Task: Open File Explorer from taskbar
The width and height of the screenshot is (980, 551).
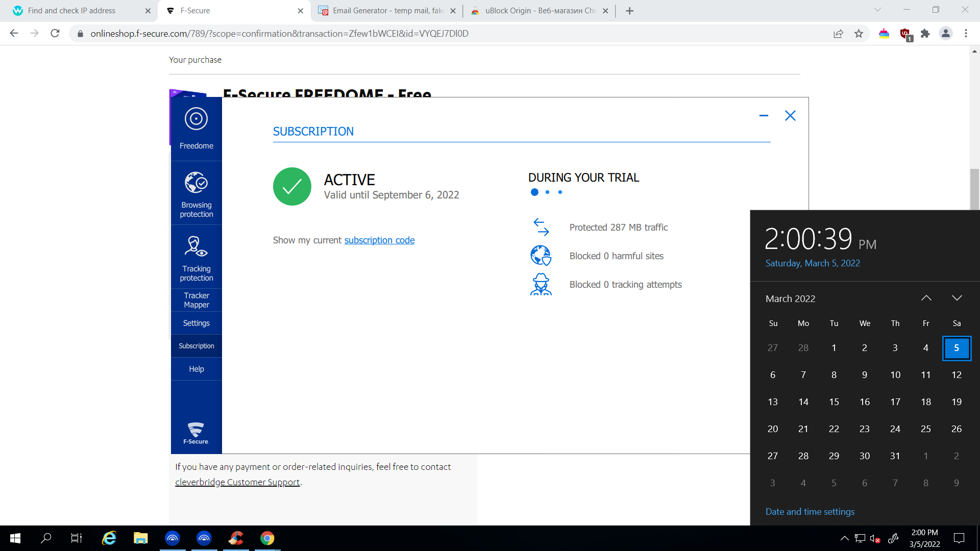Action: pyautogui.click(x=141, y=538)
